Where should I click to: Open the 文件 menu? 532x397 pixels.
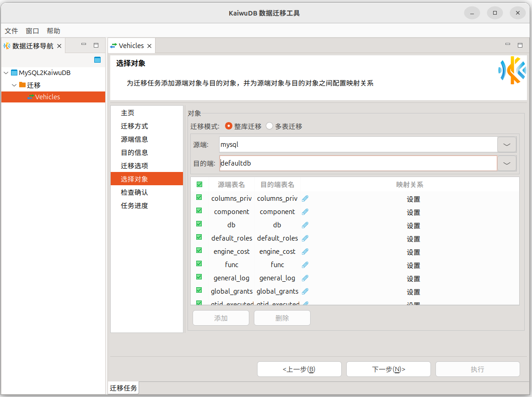coord(11,31)
